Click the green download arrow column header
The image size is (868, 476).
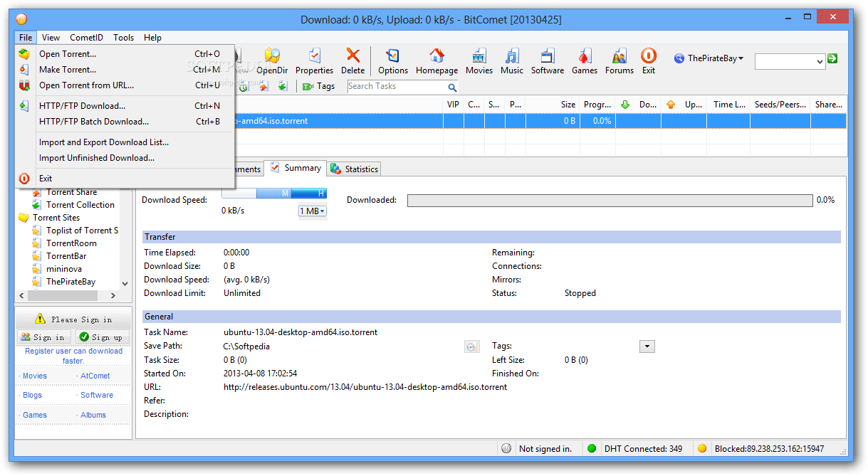[625, 105]
